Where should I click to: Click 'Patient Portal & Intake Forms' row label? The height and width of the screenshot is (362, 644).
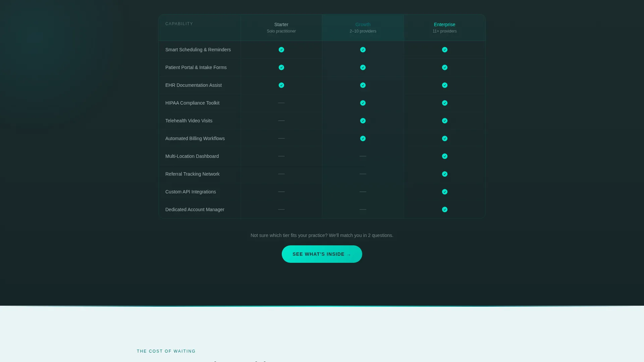click(x=196, y=67)
